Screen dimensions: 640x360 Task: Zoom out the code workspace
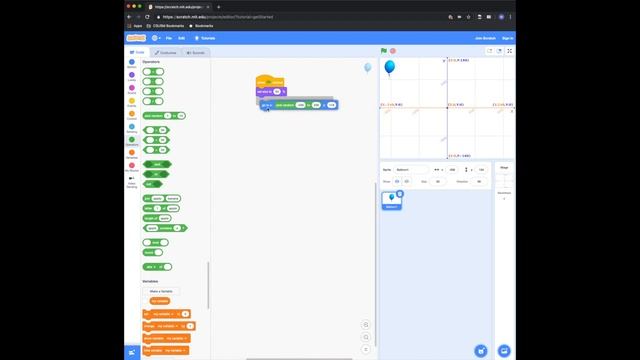click(x=366, y=337)
